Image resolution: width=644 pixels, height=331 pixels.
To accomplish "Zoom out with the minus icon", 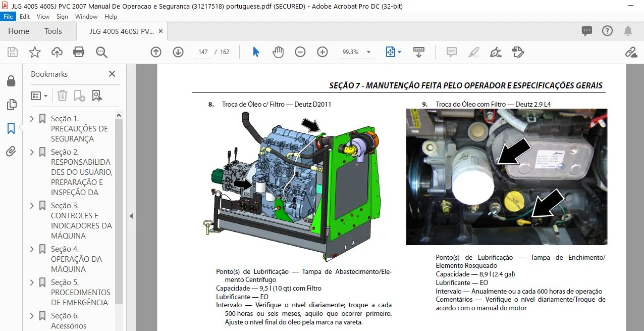I will (300, 52).
